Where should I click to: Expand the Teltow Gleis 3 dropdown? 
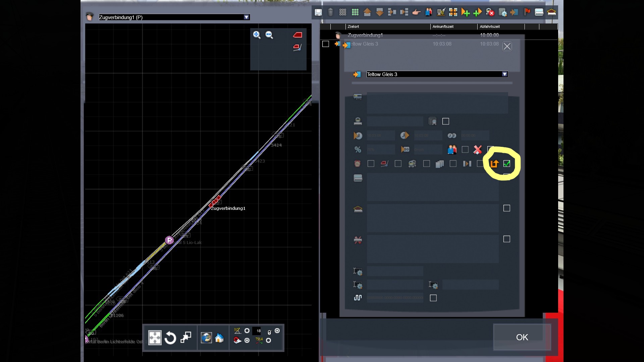[x=504, y=74]
